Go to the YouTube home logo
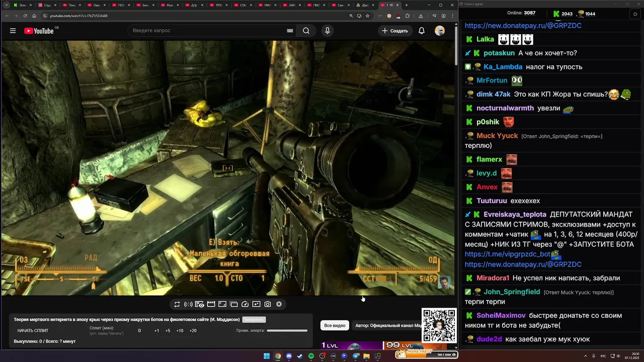 (x=39, y=31)
